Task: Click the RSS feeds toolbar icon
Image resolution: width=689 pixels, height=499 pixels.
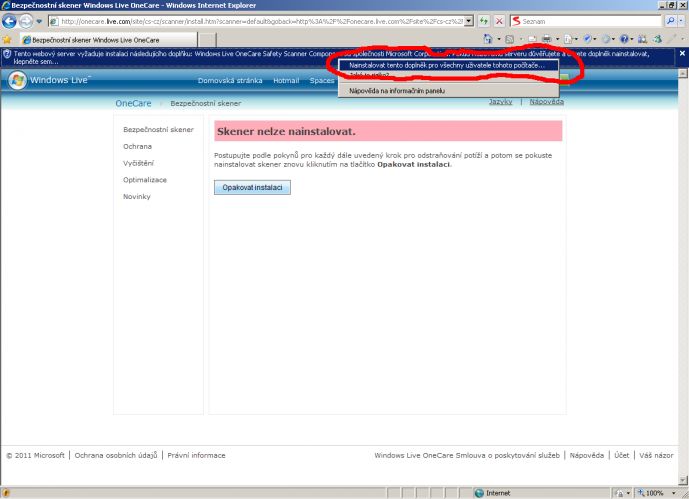Action: tap(510, 39)
